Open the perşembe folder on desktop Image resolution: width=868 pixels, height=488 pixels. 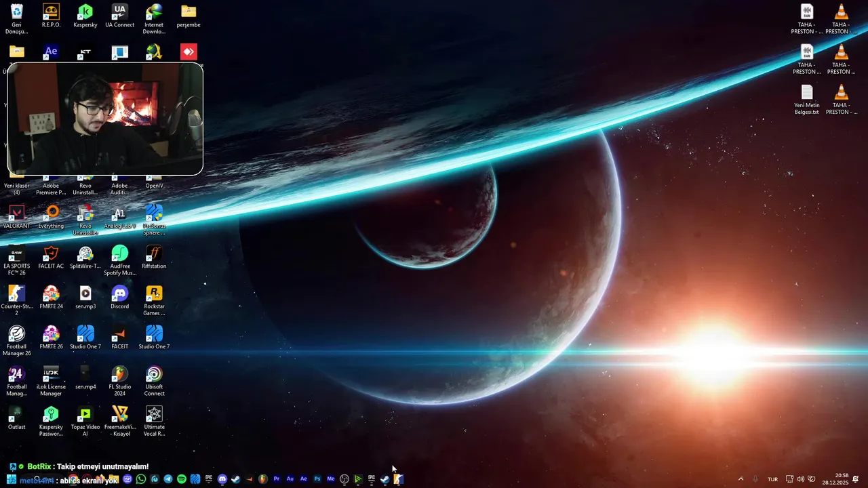click(x=189, y=16)
